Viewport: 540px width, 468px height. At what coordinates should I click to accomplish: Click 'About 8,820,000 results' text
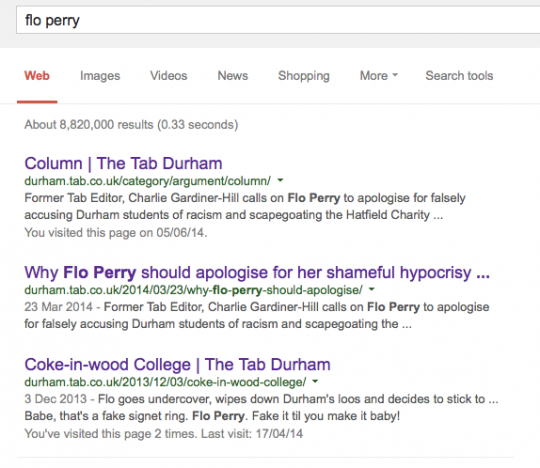pos(89,125)
